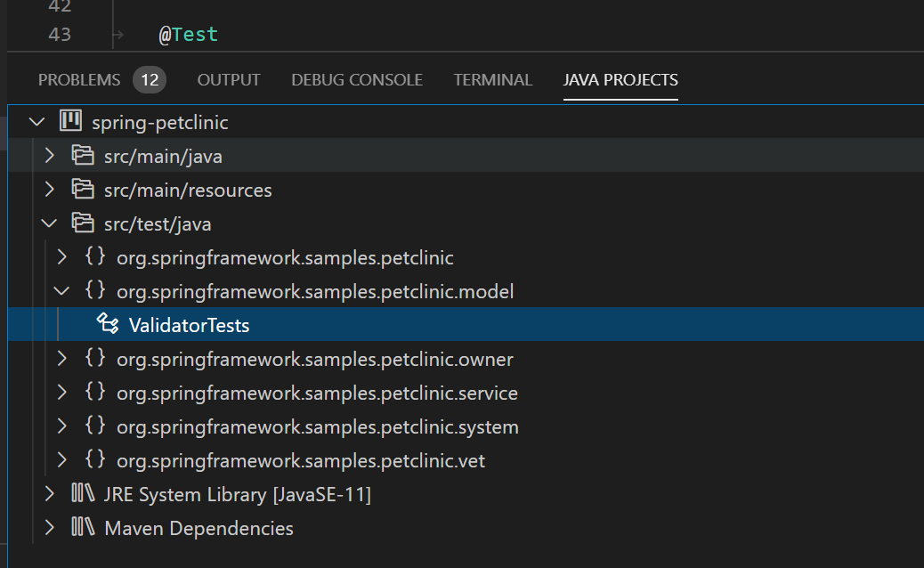This screenshot has width=924, height=568.
Task: Expand the Maven Dependencies chevron
Action: point(50,527)
